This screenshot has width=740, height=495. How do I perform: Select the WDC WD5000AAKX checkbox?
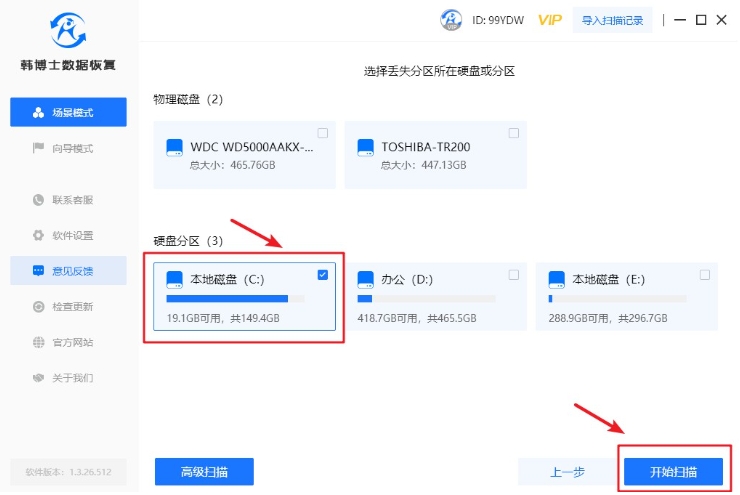[x=323, y=133]
